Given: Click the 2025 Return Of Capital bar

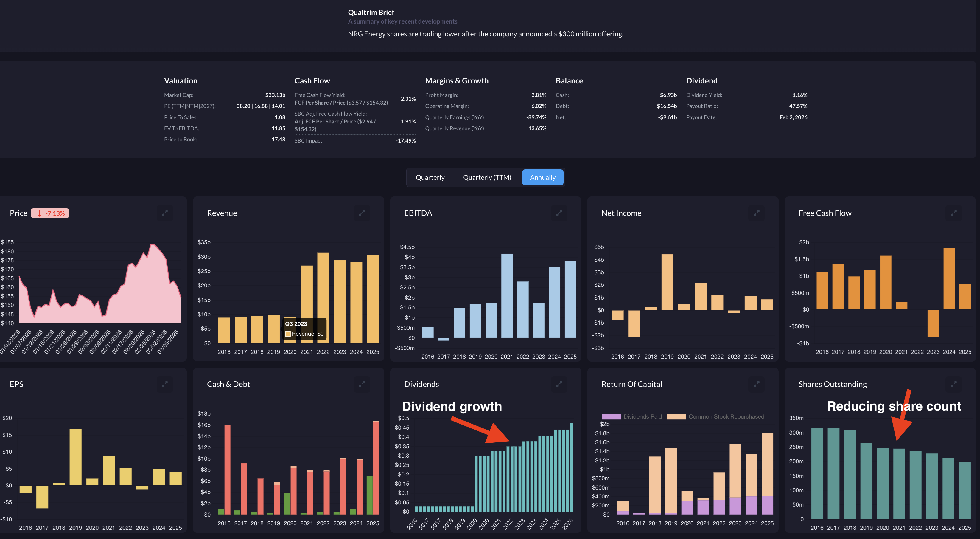Looking at the screenshot, I should point(767,473).
